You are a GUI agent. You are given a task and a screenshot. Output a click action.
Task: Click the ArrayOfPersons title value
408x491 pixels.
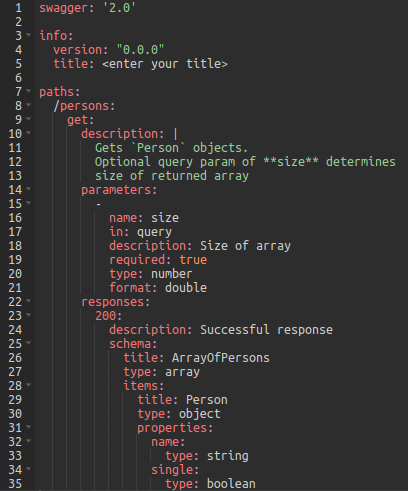click(x=221, y=358)
